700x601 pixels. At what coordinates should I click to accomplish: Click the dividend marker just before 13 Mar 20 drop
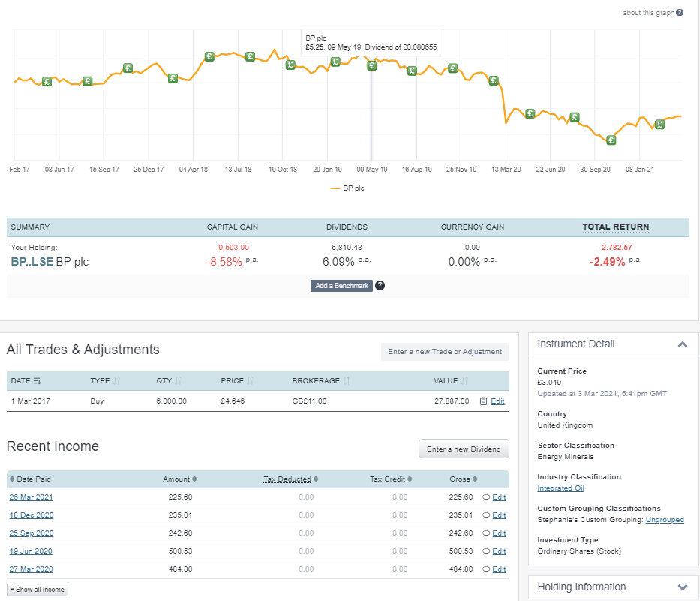tap(494, 80)
